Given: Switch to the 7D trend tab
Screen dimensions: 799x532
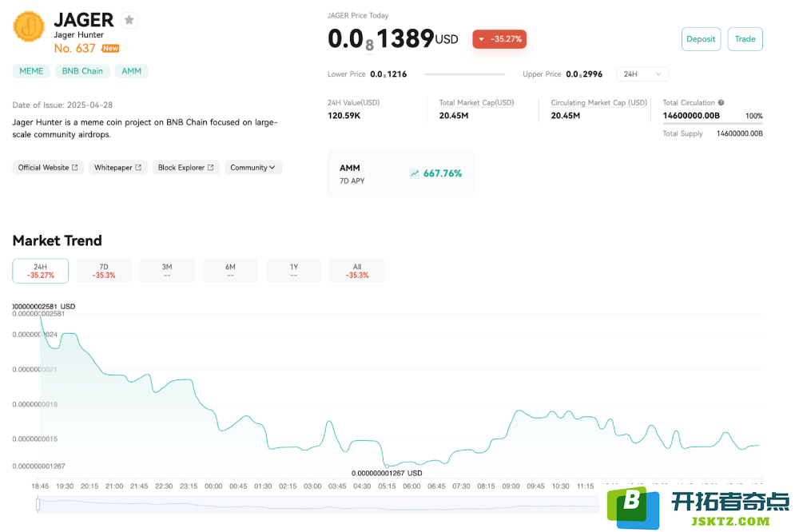Looking at the screenshot, I should 104,271.
